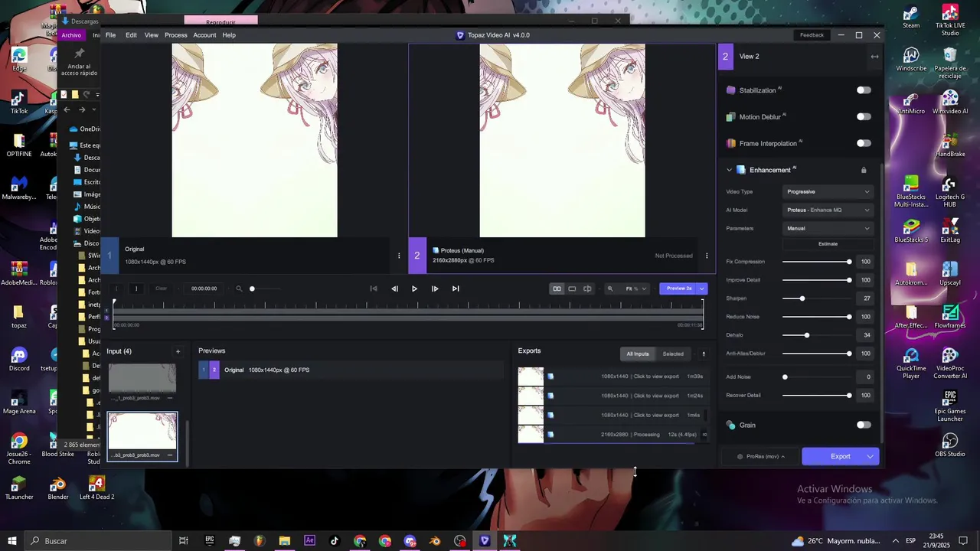Open Parameters dropdown (Manual)
Image resolution: width=980 pixels, height=551 pixels.
tap(828, 228)
